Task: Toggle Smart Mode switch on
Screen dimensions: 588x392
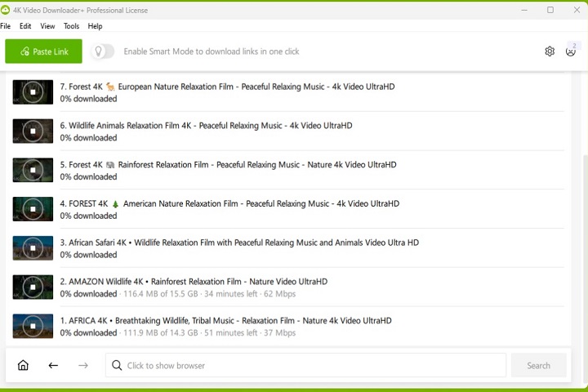Action: [x=102, y=51]
